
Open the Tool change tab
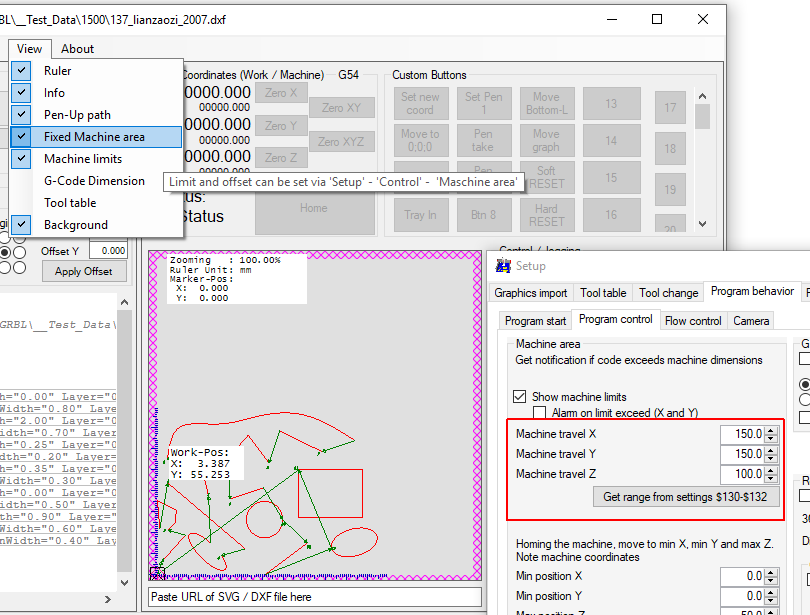click(x=669, y=293)
